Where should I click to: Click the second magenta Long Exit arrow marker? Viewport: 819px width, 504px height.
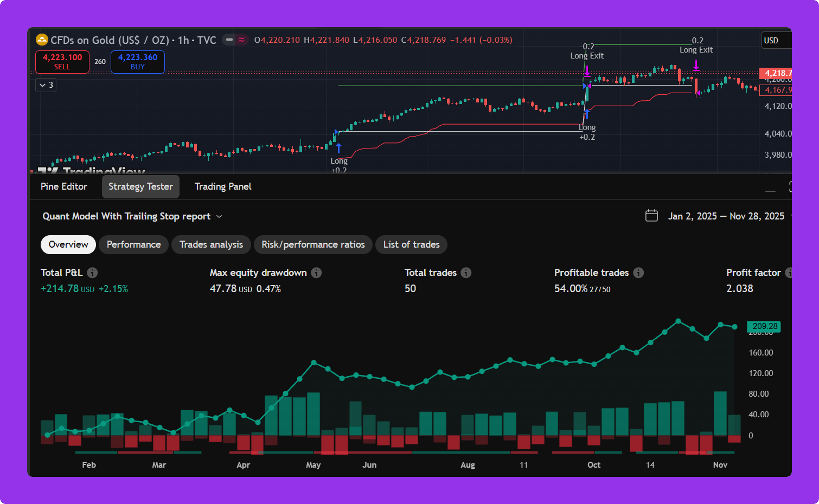tap(696, 66)
